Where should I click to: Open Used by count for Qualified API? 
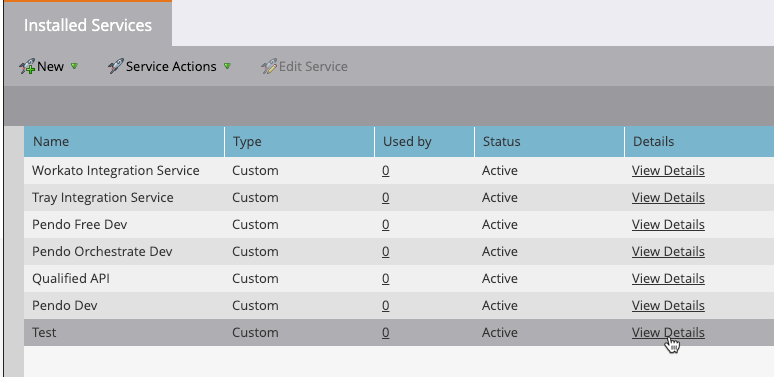(386, 279)
